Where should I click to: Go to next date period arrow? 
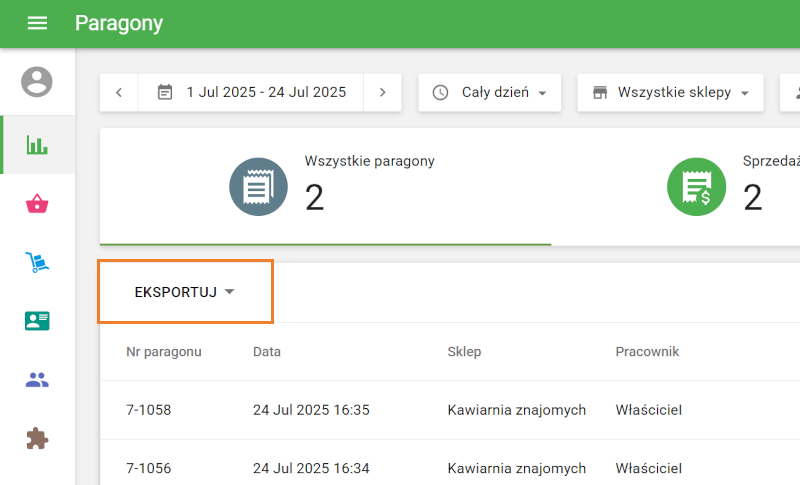click(x=382, y=93)
